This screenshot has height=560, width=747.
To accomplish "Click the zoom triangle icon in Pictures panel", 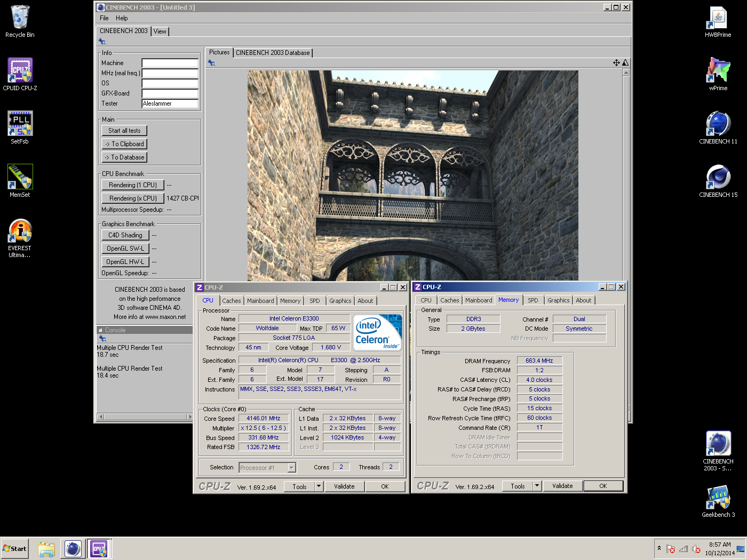I will [625, 63].
